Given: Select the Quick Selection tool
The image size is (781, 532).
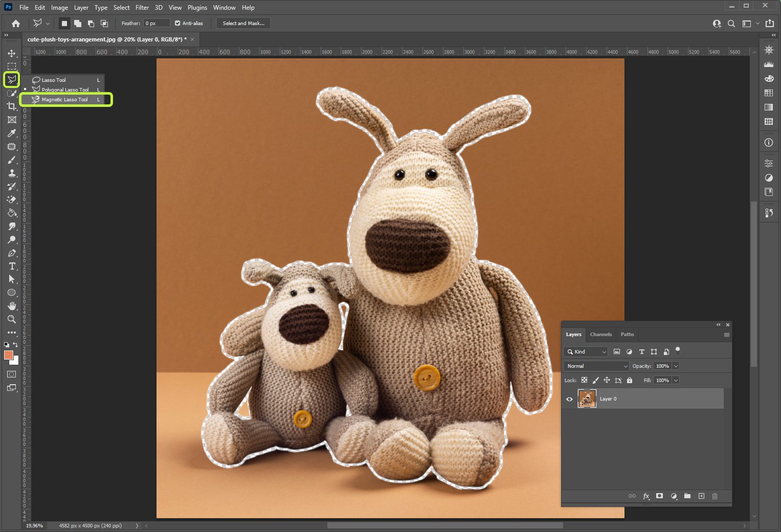Looking at the screenshot, I should point(12,93).
